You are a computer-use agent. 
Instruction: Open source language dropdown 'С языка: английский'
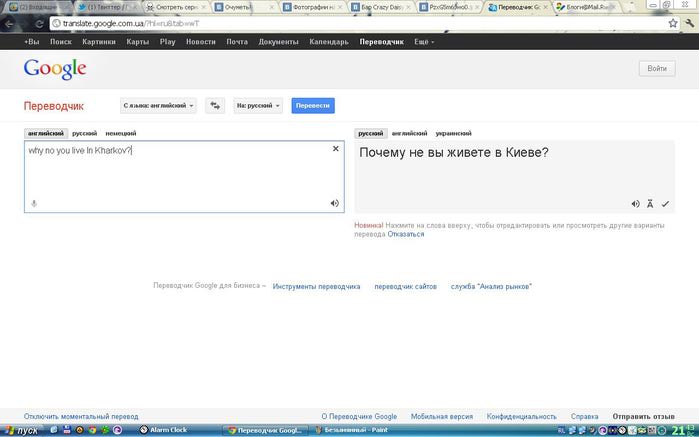click(x=158, y=106)
